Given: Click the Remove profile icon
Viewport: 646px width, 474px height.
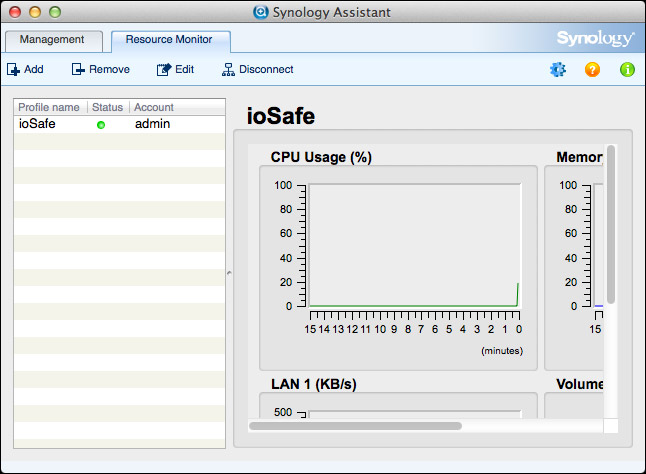Looking at the screenshot, I should tap(78, 70).
